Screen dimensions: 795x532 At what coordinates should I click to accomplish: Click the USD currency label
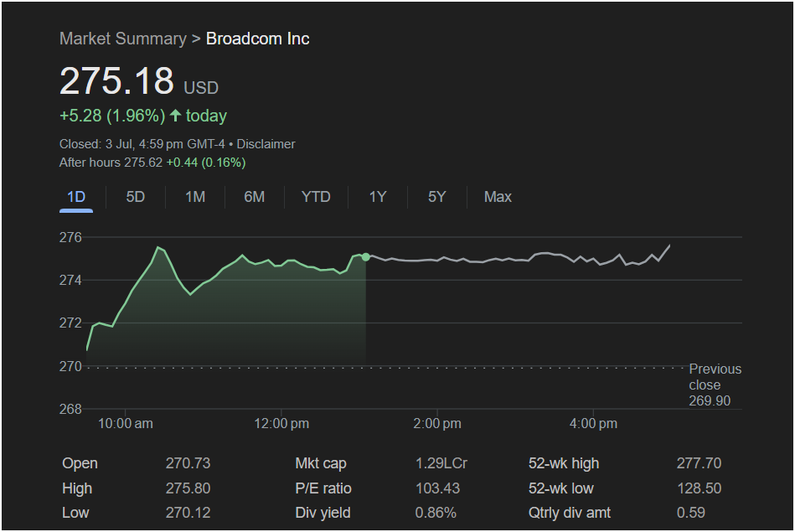click(201, 88)
